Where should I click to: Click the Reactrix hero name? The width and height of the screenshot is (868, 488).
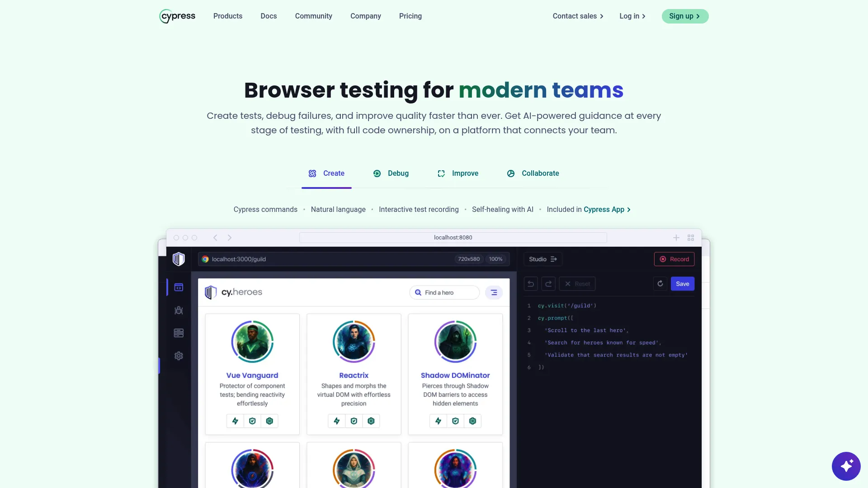click(x=354, y=375)
